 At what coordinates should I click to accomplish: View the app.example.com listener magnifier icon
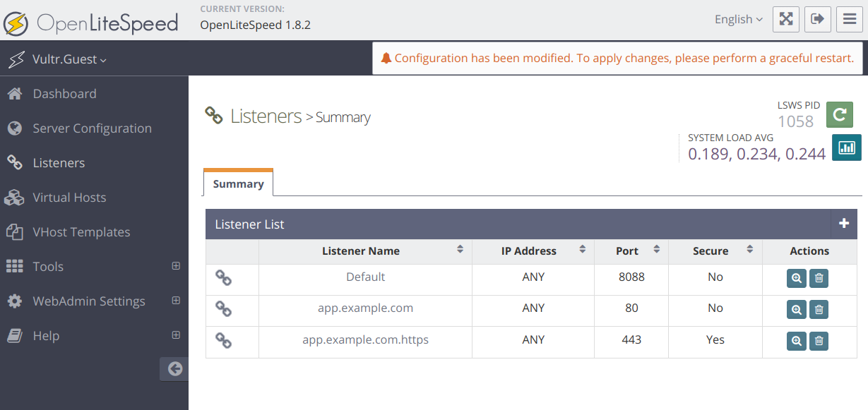point(797,309)
